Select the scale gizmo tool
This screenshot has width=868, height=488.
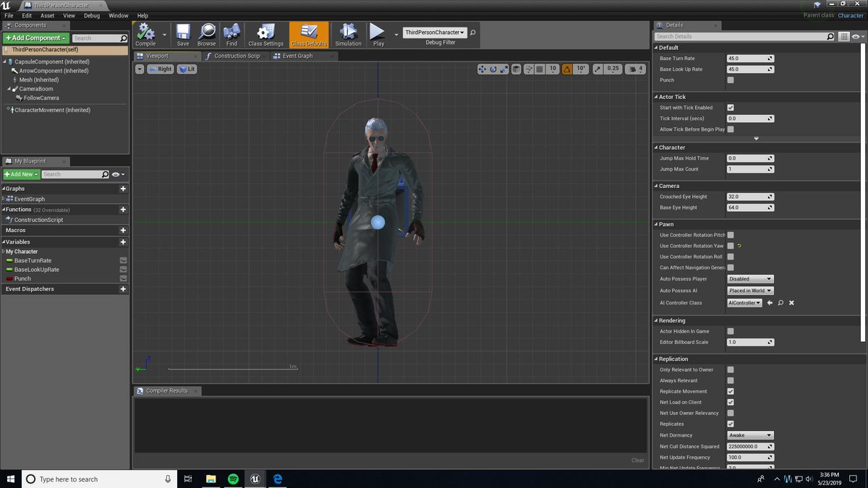coord(503,69)
